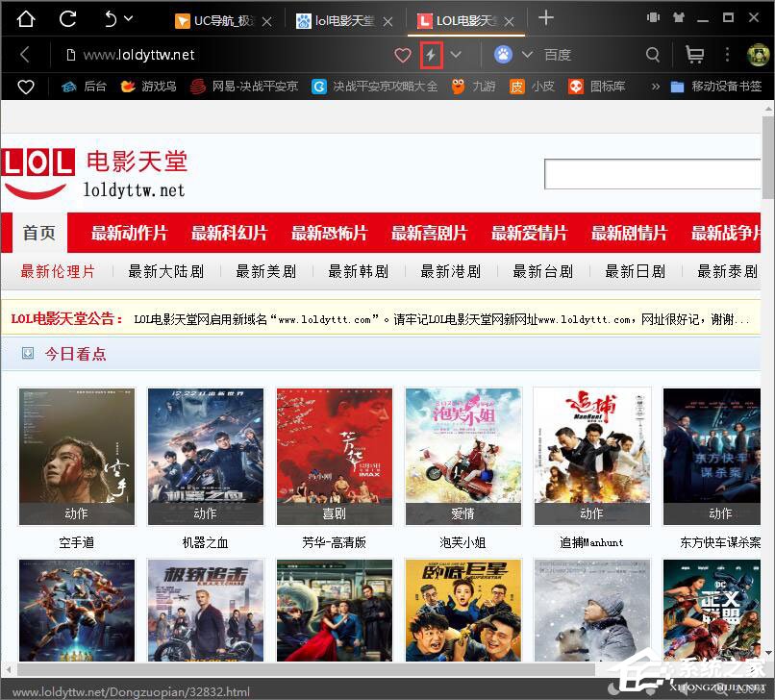Switch to the LOL电影天堂 browser tab

(x=462, y=19)
